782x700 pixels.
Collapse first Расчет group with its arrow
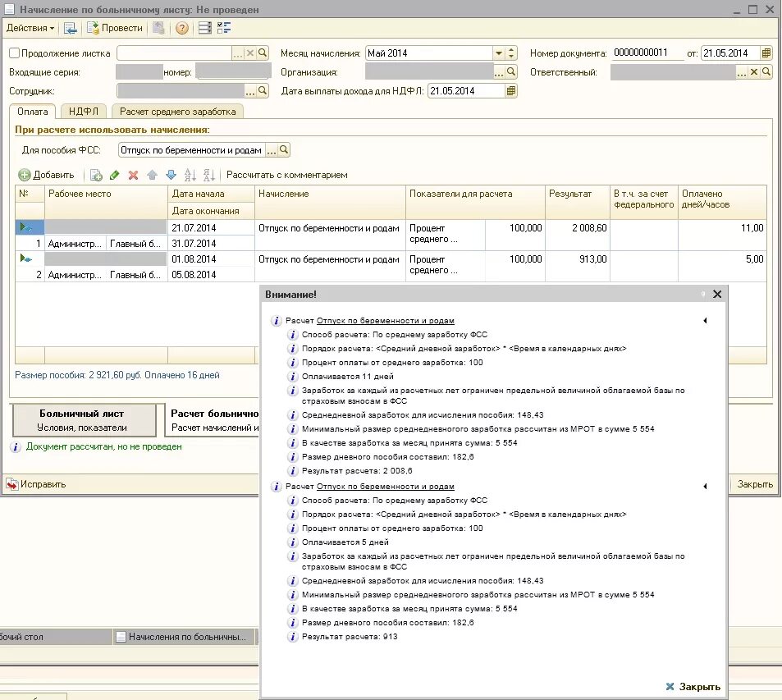click(x=705, y=321)
